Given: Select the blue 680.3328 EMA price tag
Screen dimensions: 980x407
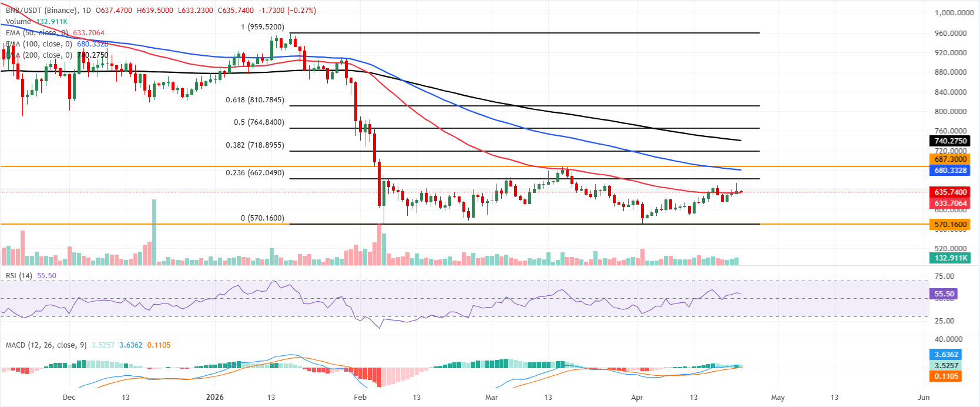Looking at the screenshot, I should (950, 171).
